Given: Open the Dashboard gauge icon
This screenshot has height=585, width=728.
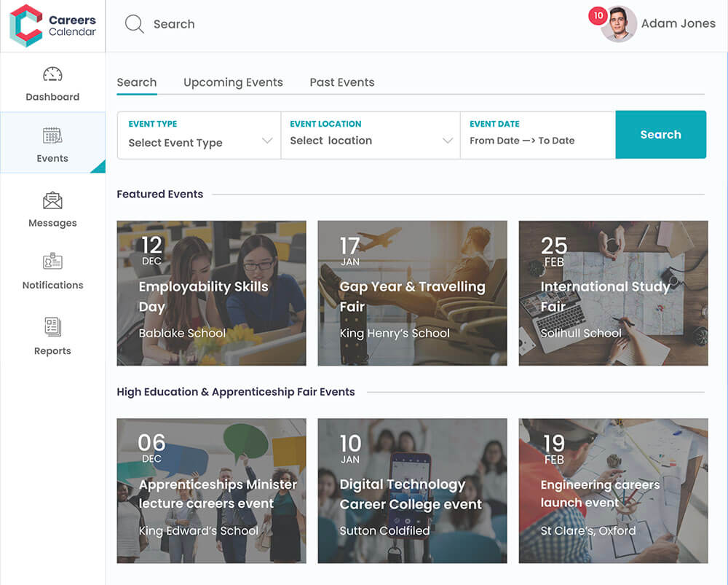Looking at the screenshot, I should pos(52,74).
